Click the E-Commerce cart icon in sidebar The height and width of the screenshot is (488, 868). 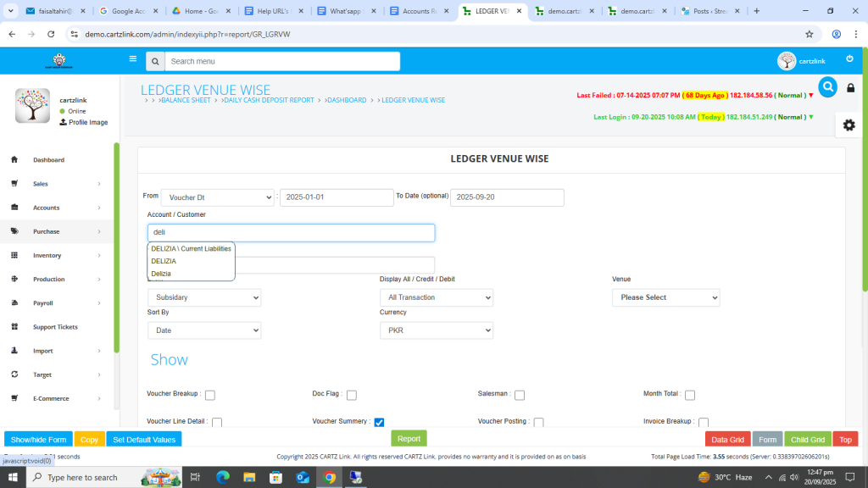tap(14, 398)
